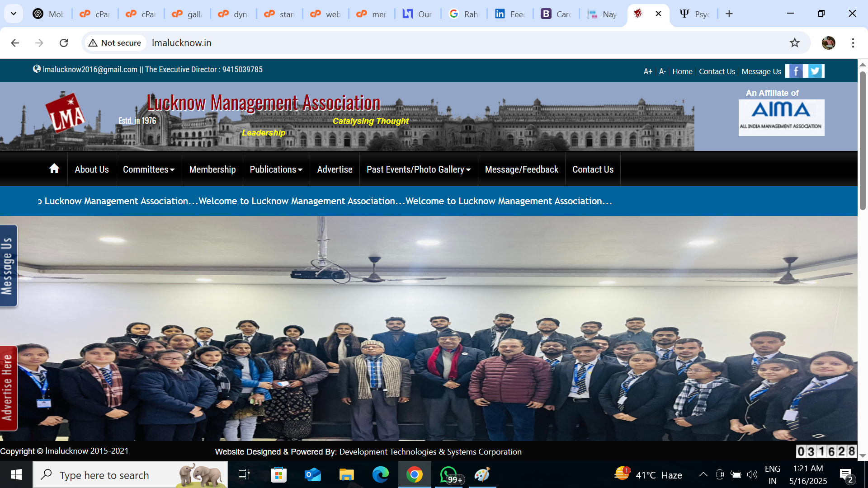The width and height of the screenshot is (868, 488).
Task: Expand Past Events/Photo Gallery dropdown
Action: coord(419,169)
